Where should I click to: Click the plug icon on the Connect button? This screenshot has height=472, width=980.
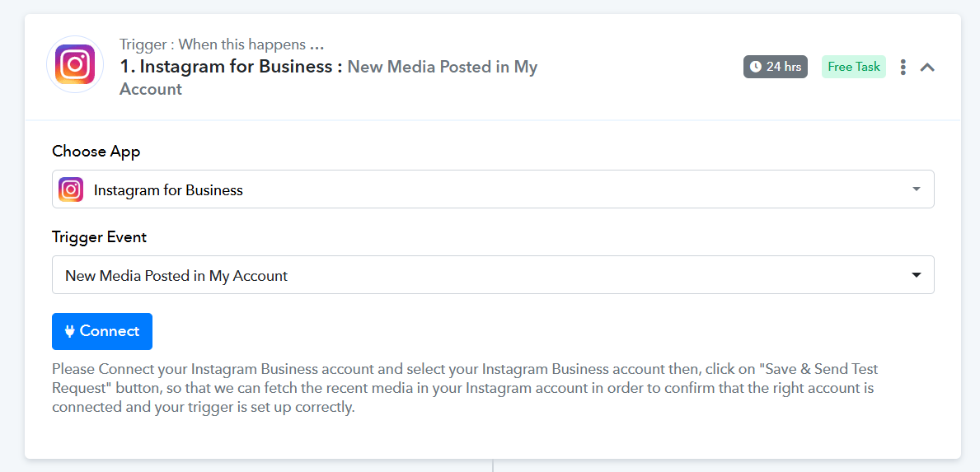70,331
